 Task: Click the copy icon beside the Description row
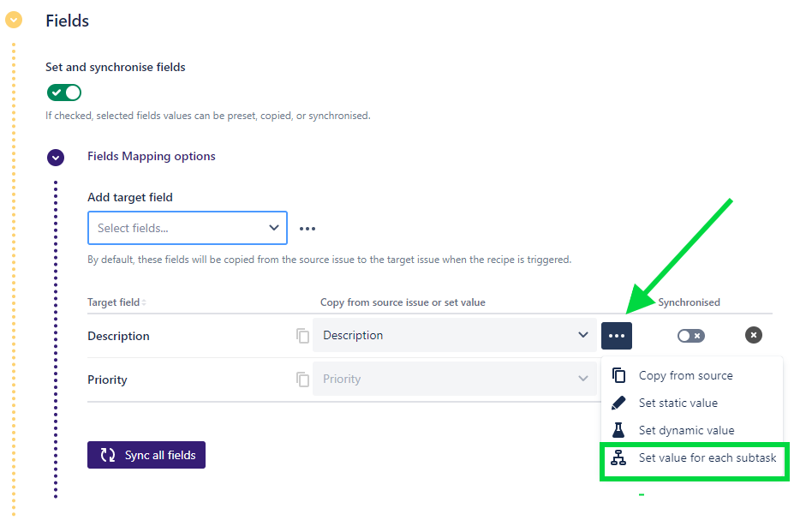[x=302, y=336]
